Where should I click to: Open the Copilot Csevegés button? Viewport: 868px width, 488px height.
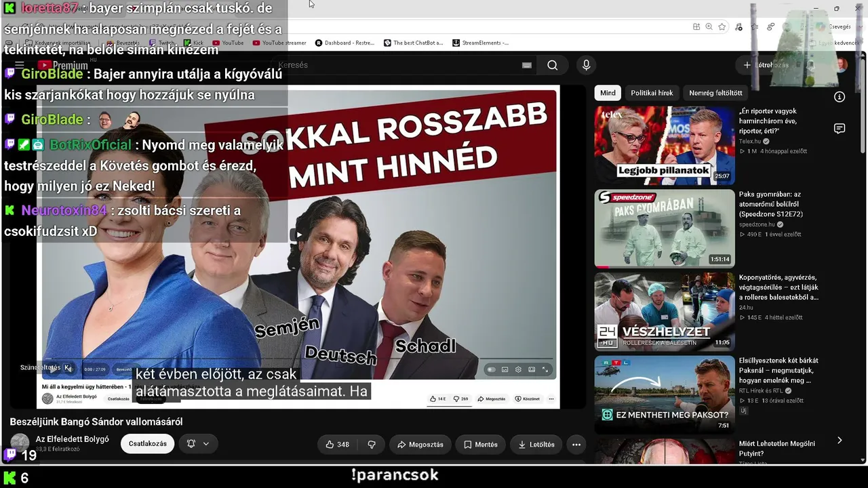click(x=833, y=26)
